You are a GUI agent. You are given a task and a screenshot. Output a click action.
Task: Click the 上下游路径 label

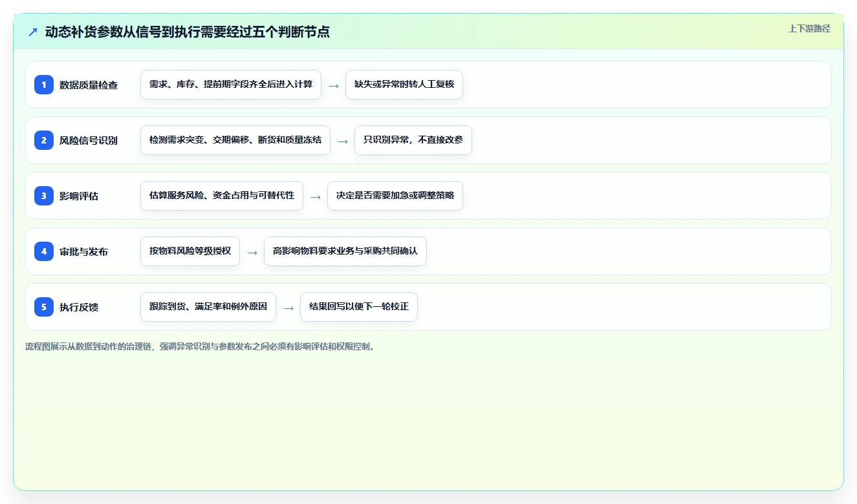809,28
